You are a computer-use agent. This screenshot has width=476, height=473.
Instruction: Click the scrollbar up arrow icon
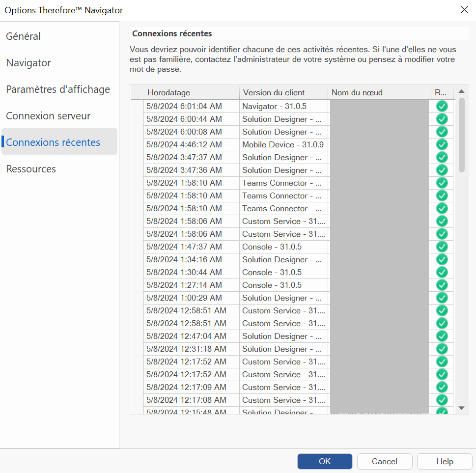click(x=461, y=91)
